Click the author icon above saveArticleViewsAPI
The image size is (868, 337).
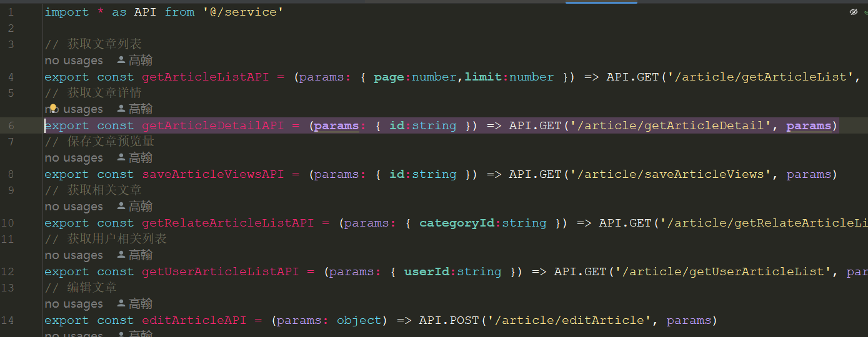coord(121,158)
